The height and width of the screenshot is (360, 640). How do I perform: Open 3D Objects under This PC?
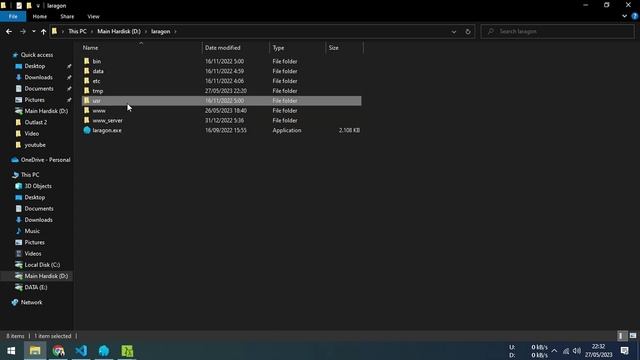tap(38, 186)
